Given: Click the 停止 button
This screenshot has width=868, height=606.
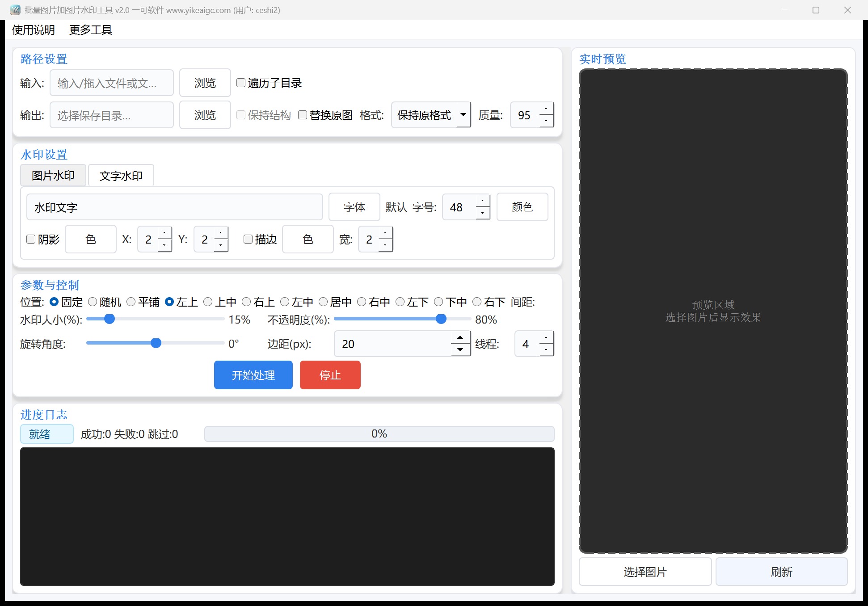Looking at the screenshot, I should click(330, 375).
